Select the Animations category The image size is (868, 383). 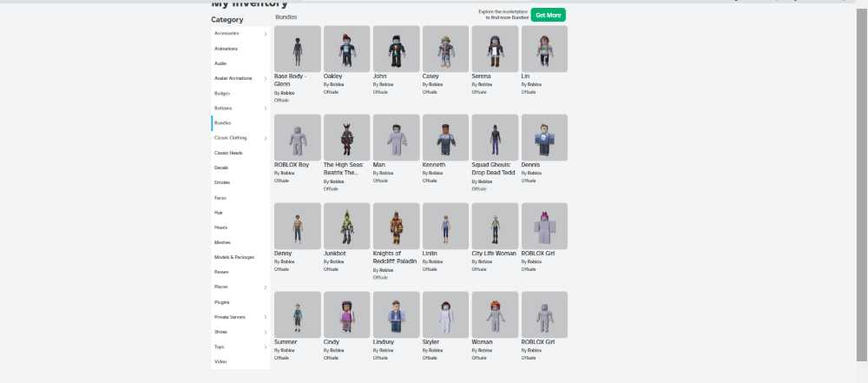coord(226,49)
